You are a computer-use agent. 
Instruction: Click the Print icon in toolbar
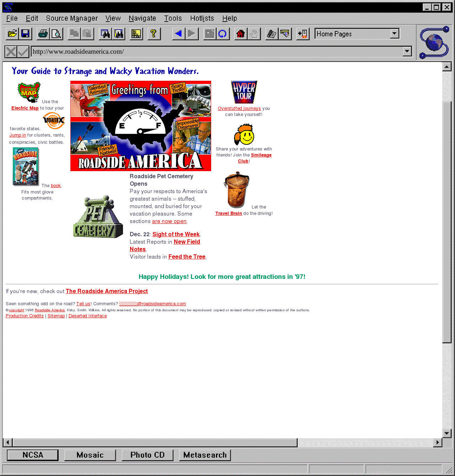coord(43,34)
